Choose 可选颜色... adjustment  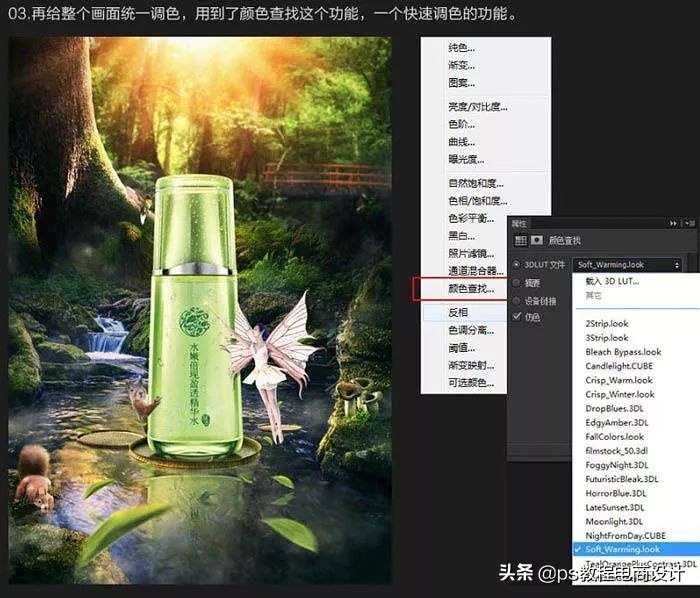click(x=471, y=383)
